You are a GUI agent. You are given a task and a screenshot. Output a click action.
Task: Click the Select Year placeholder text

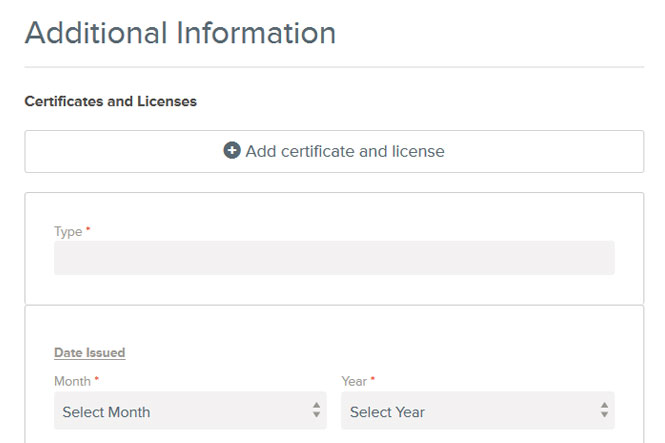click(x=387, y=412)
